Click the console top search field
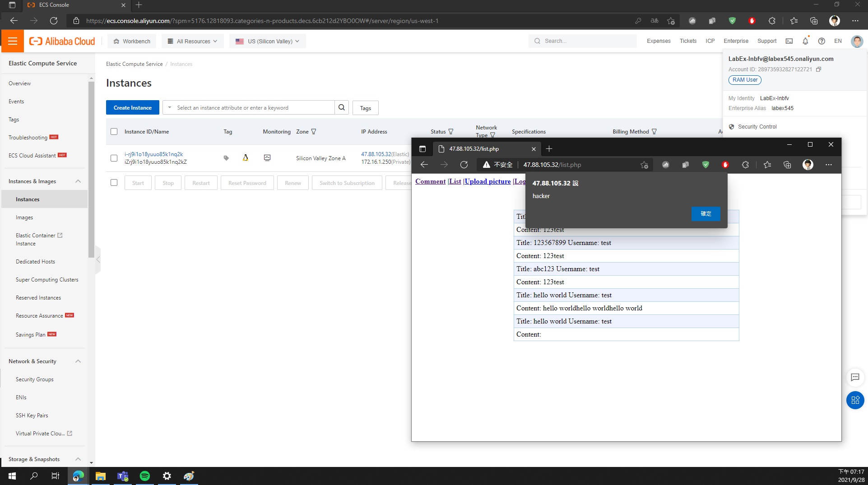The image size is (868, 485). [x=582, y=41]
